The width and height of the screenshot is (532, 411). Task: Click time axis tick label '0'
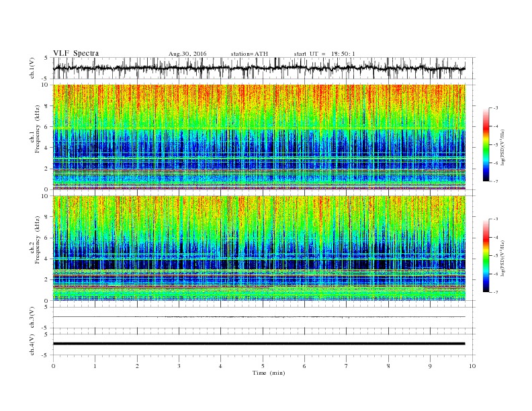53,366
